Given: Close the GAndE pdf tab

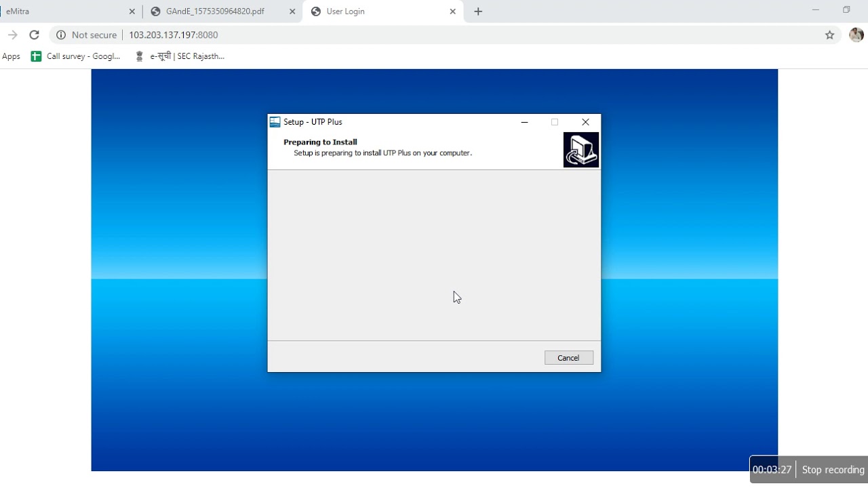Looking at the screenshot, I should pyautogui.click(x=292, y=12).
